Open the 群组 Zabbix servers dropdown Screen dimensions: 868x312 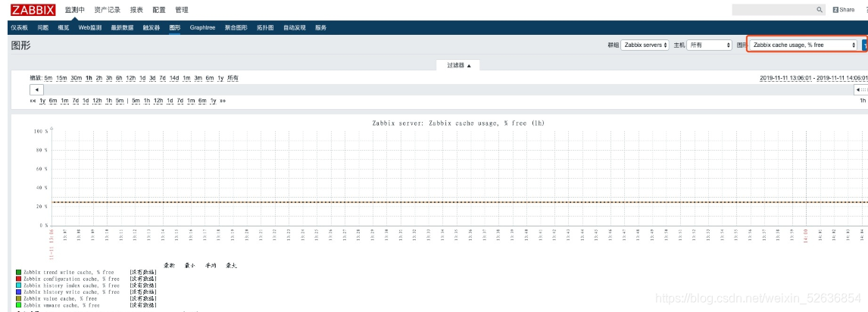pos(645,45)
